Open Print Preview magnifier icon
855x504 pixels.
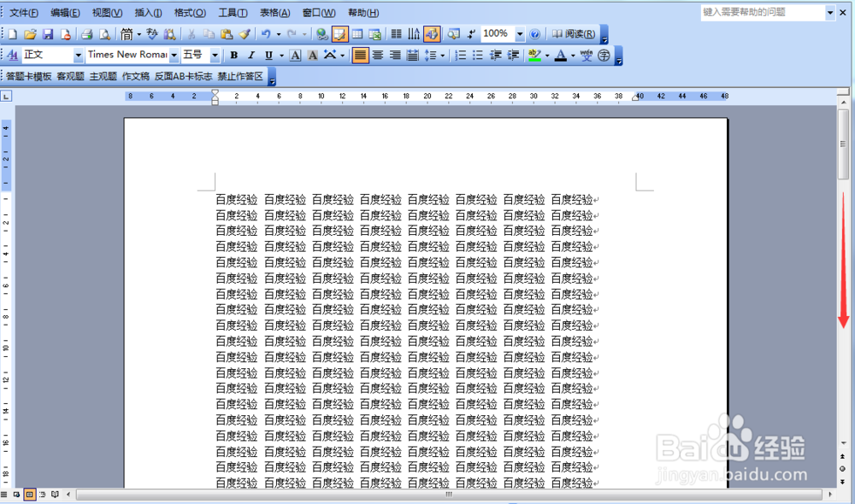click(104, 34)
